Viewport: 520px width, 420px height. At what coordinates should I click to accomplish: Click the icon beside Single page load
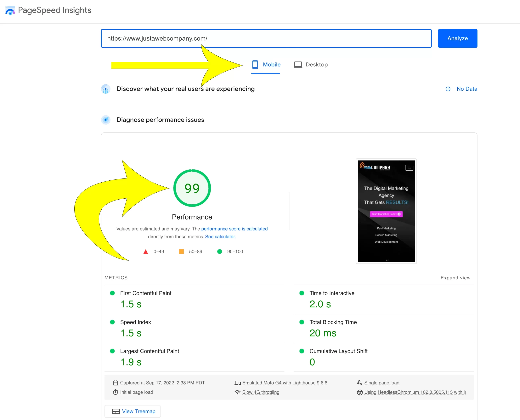(359, 383)
